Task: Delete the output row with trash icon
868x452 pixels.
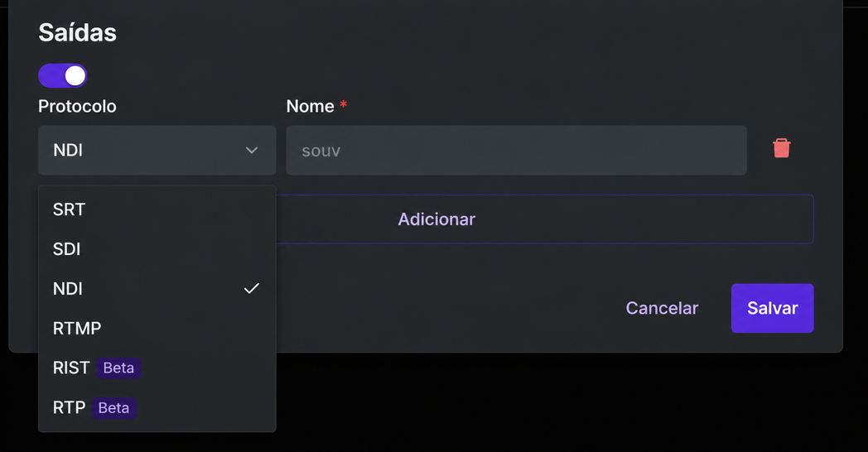Action: [781, 148]
